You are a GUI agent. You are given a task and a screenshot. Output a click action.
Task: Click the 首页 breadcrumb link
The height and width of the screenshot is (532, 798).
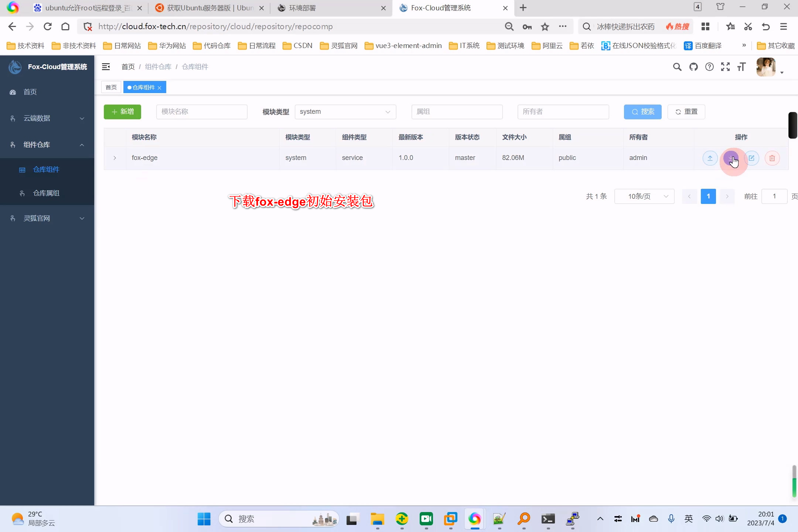coord(128,67)
